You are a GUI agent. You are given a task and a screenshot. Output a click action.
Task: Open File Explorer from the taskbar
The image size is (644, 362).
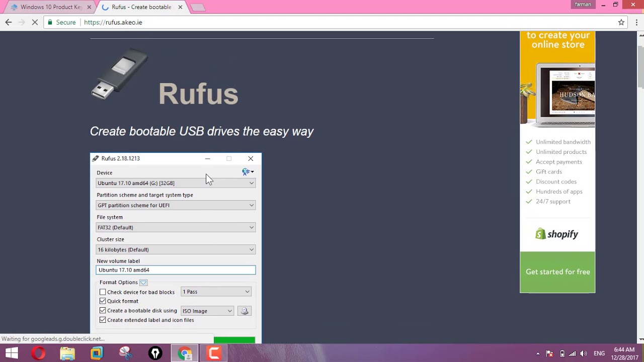coord(67,353)
